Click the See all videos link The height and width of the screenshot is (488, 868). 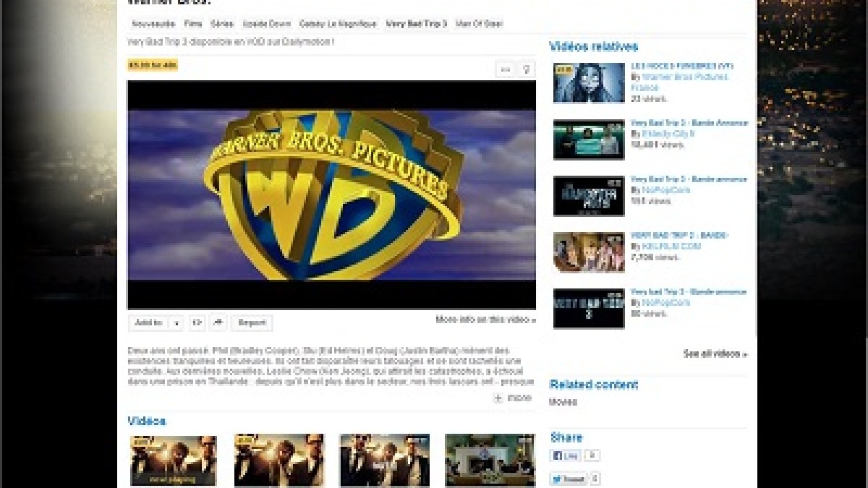pos(715,354)
